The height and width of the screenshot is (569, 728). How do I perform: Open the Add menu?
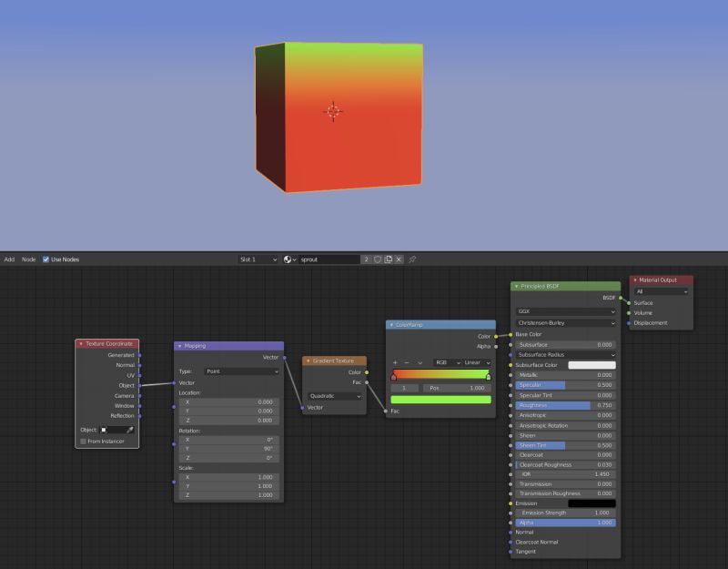click(9, 259)
